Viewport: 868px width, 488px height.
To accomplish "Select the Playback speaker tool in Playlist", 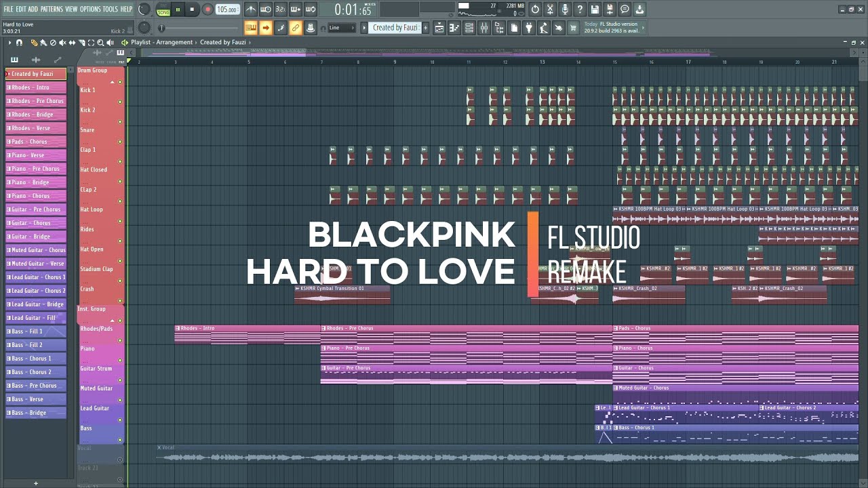I will point(110,43).
